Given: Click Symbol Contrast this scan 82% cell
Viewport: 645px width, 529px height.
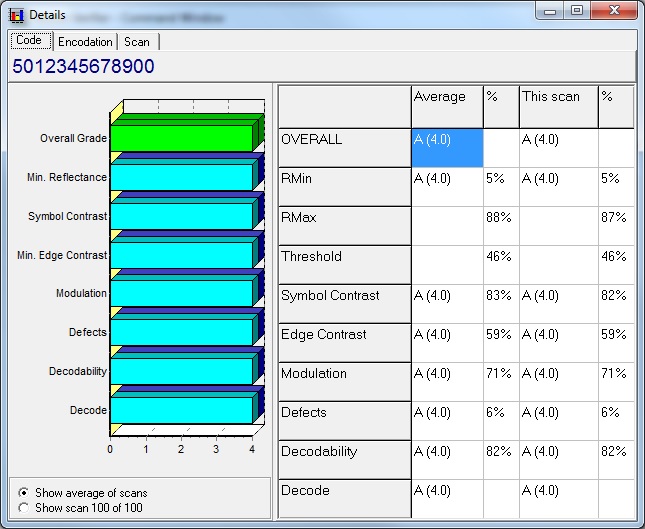Looking at the screenshot, I should click(616, 304).
